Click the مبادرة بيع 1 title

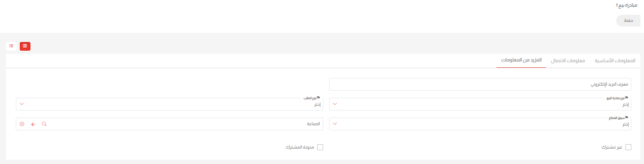pos(626,5)
